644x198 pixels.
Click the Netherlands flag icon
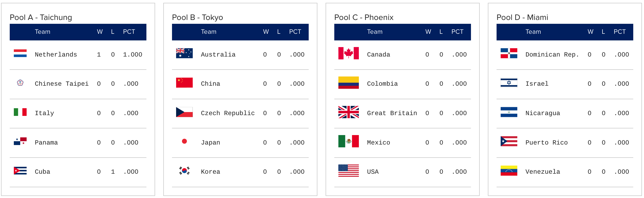[x=20, y=53]
